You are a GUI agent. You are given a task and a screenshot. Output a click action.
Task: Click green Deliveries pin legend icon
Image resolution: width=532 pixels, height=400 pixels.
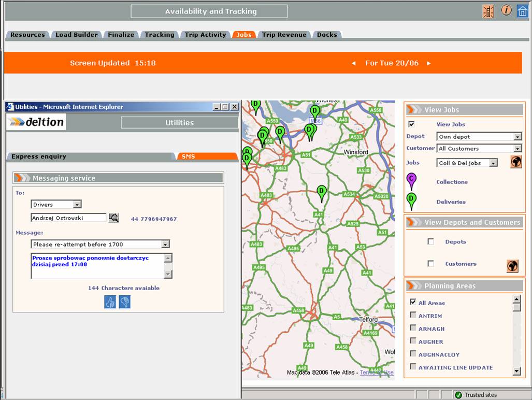pos(411,201)
